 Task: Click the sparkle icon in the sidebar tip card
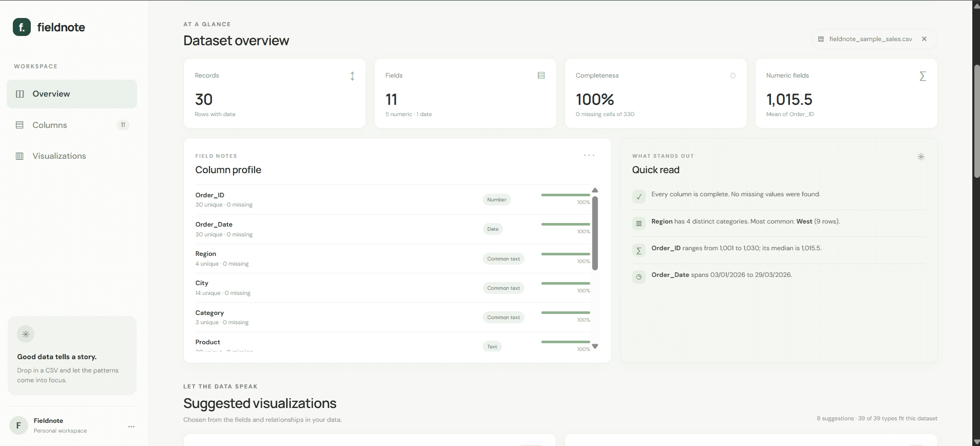coord(26,335)
